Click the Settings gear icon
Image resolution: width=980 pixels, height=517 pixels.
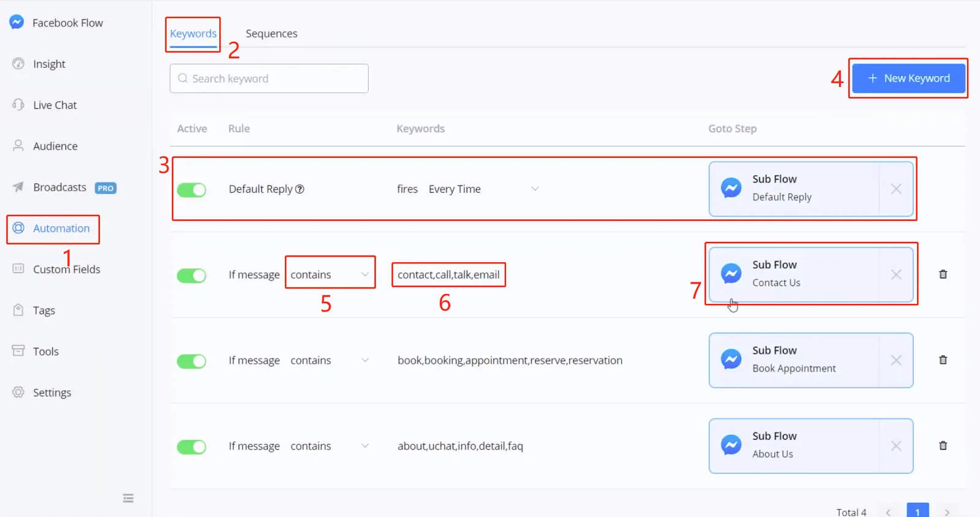(x=18, y=391)
